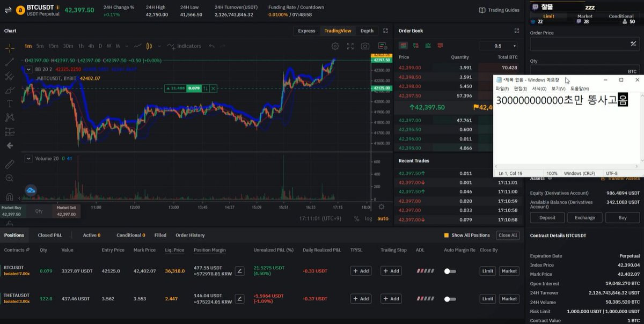Show both bids and asks order book view
This screenshot has height=324, width=644.
click(403, 46)
